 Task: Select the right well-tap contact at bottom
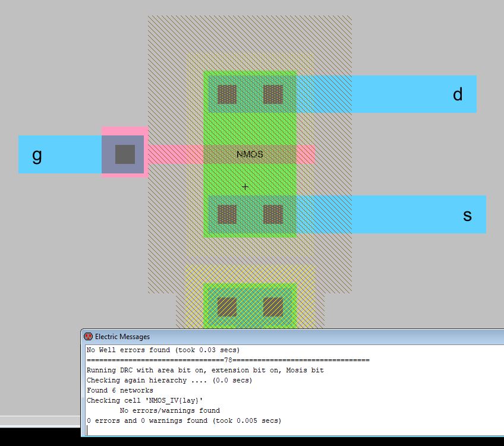point(273,307)
